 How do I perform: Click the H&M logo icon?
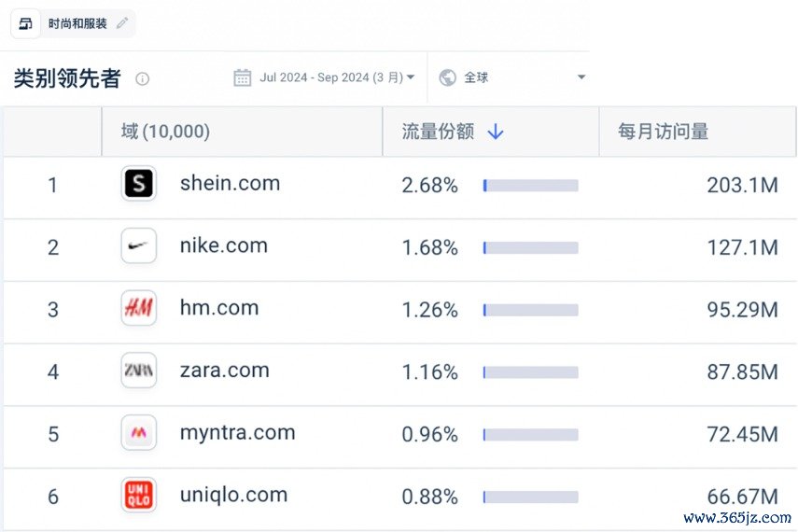(x=139, y=308)
